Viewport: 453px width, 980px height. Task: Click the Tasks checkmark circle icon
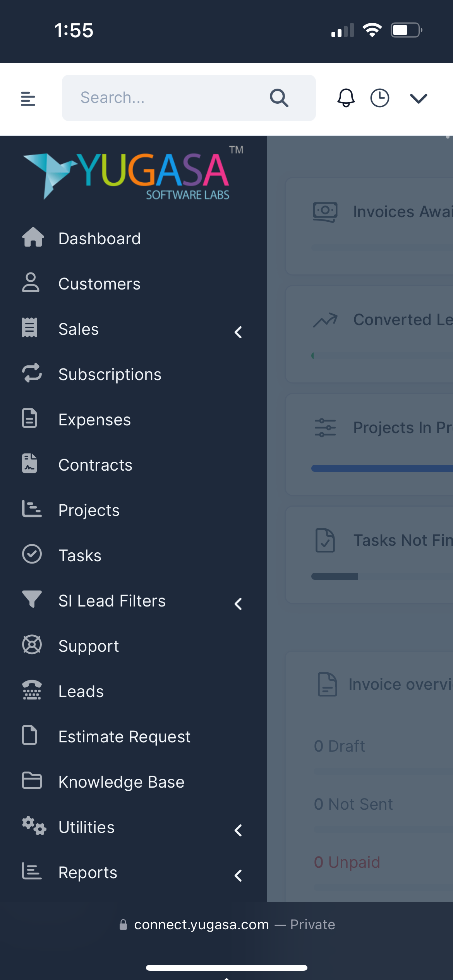pyautogui.click(x=32, y=554)
